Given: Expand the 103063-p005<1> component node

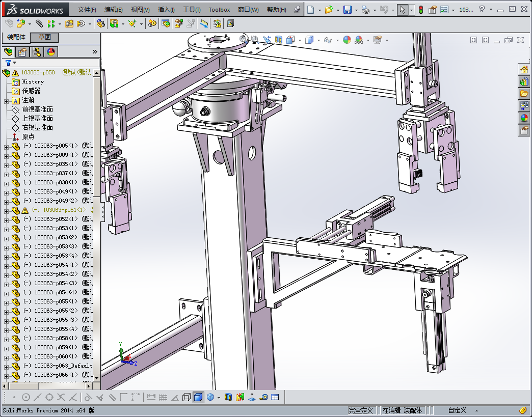Looking at the screenshot, I should (6, 147).
